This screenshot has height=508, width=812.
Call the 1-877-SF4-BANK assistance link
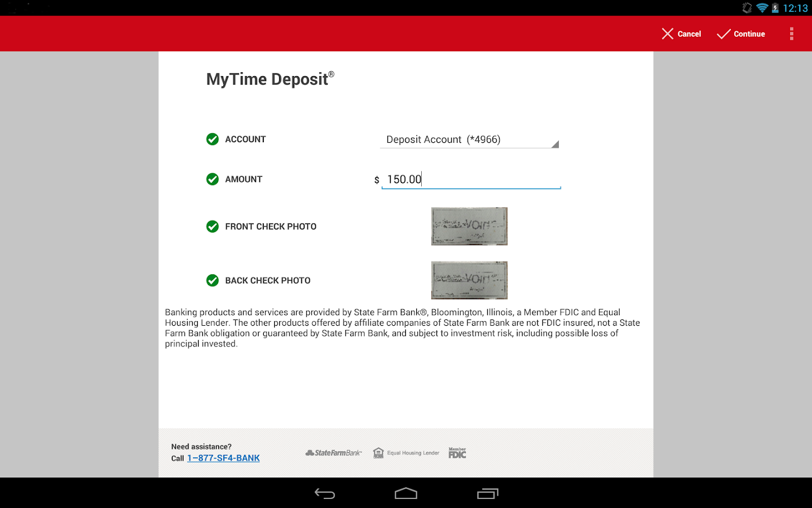tap(223, 458)
